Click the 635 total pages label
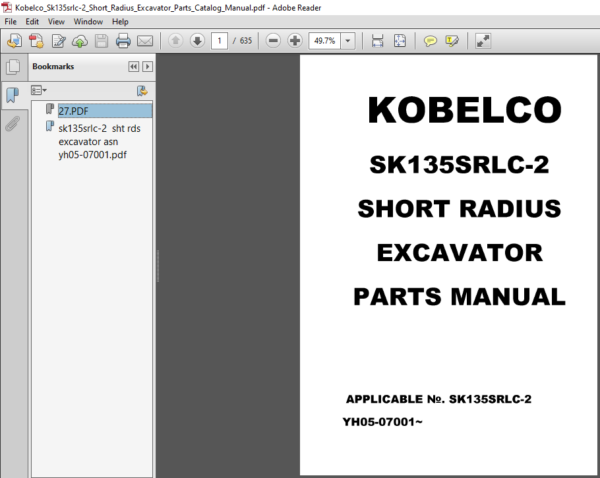Screen dimensions: 600x478 246,41
